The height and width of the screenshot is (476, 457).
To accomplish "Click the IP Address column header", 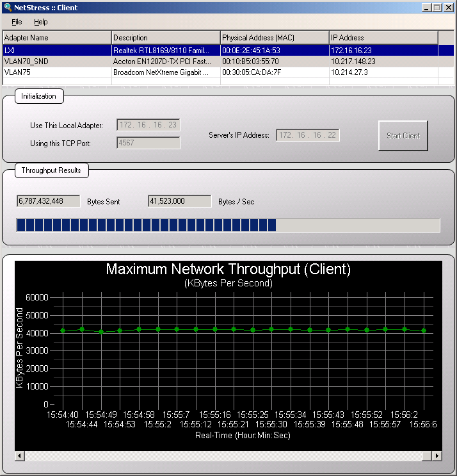I will click(383, 38).
